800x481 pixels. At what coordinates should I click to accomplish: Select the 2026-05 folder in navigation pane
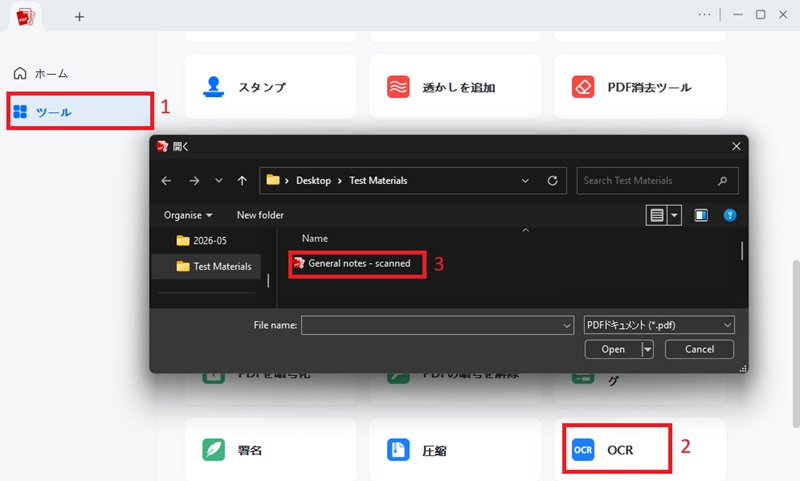[x=206, y=240]
